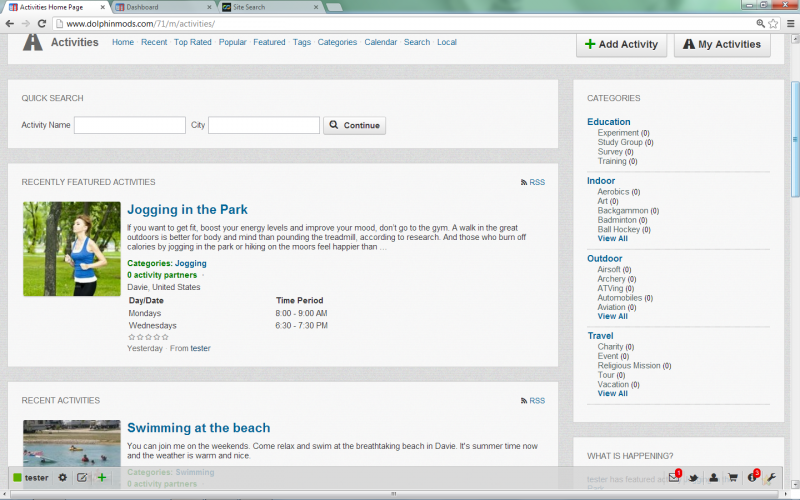
Task: Open the Jogging in the Park title link
Action: click(x=187, y=210)
